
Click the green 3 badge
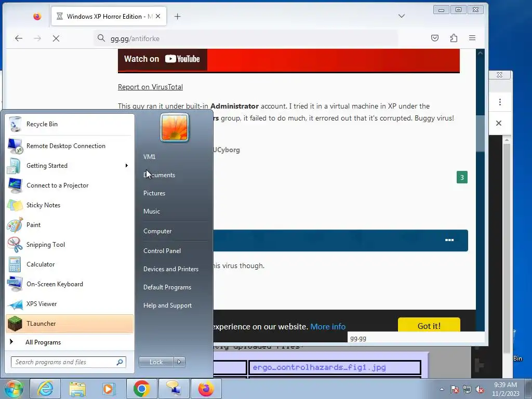click(462, 178)
